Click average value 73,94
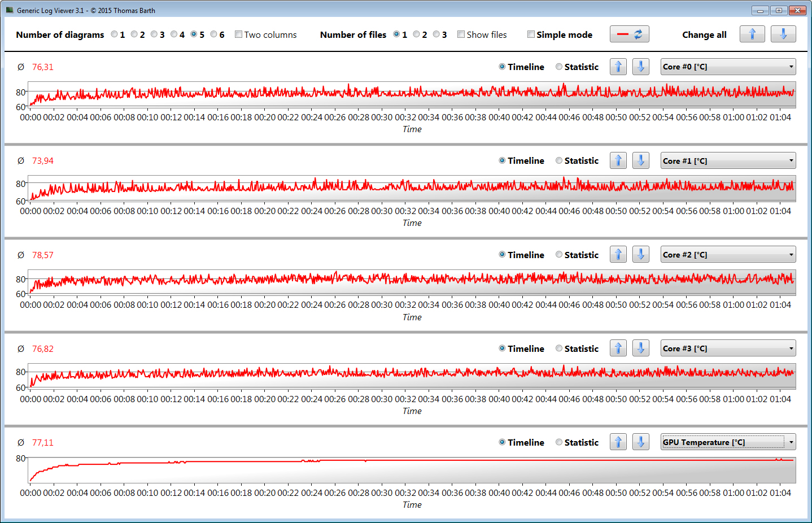This screenshot has height=523, width=812. [x=42, y=161]
